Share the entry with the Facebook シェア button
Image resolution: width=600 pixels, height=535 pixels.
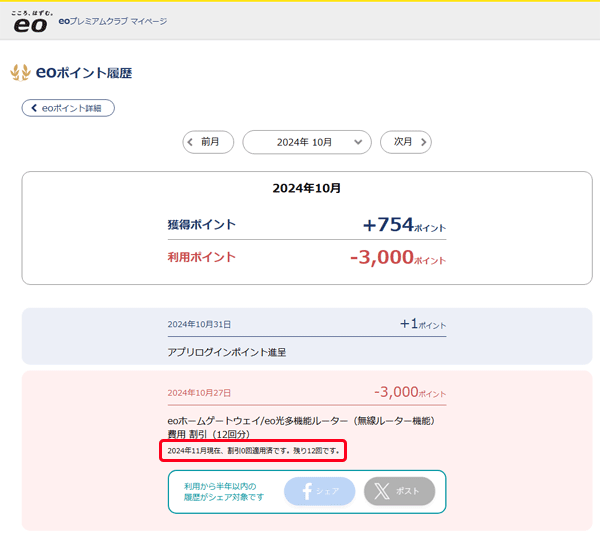pyautogui.click(x=320, y=491)
